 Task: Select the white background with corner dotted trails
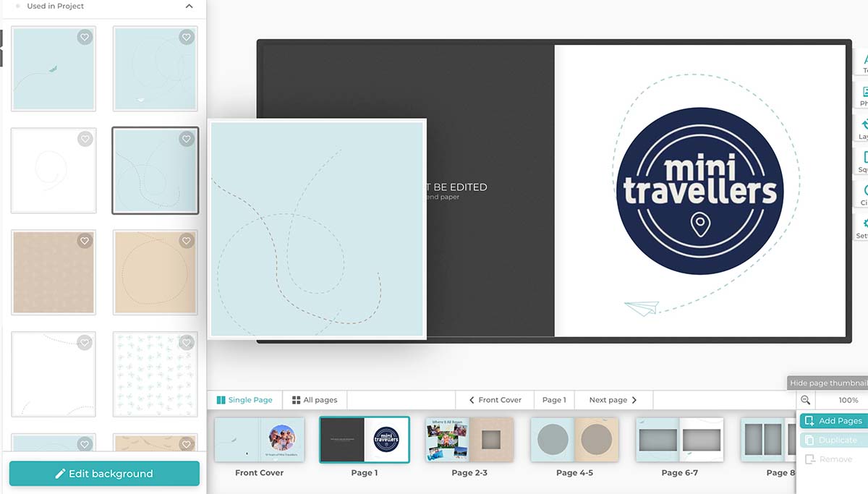tap(54, 375)
